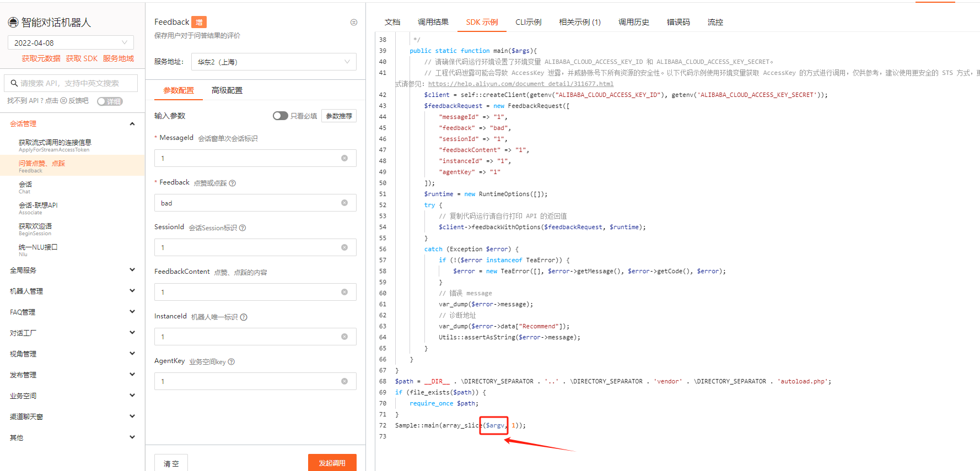Image resolution: width=980 pixels, height=471 pixels.
Task: Click the orange 增 badge beside Feedback
Action: (199, 22)
